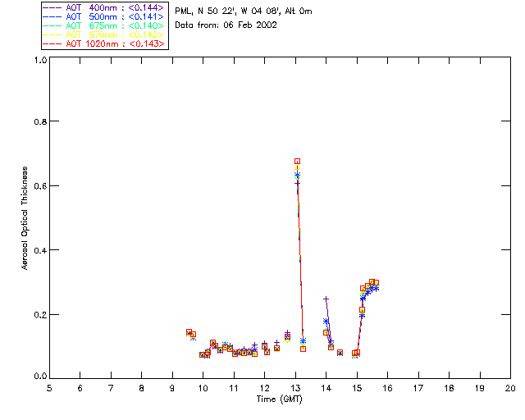
Task: Click the 0.0 y-axis tick label
Action: click(40, 376)
